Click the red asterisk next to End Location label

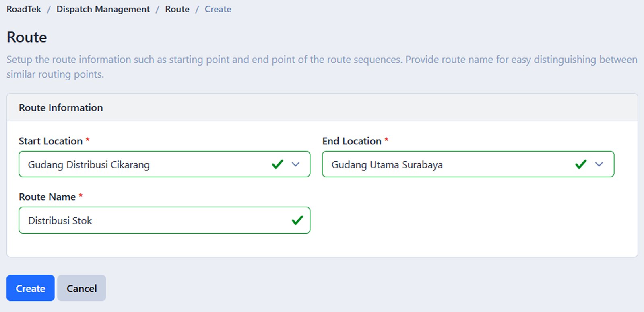pyautogui.click(x=386, y=140)
